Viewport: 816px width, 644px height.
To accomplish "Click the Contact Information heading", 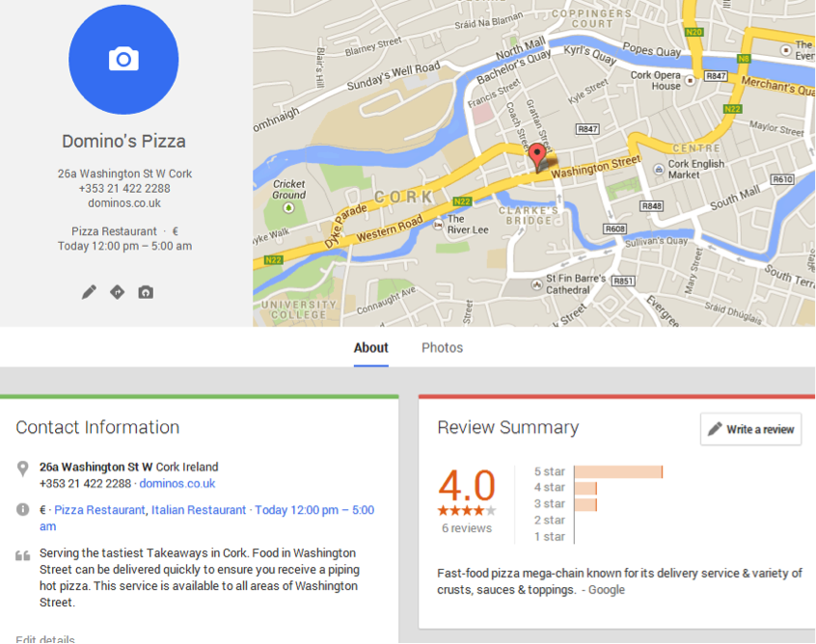I will [97, 427].
